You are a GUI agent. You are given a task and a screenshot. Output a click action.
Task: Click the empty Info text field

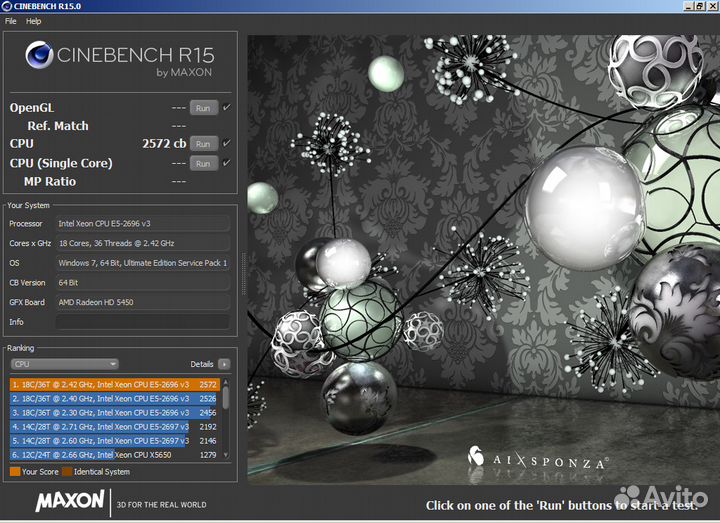click(142, 322)
